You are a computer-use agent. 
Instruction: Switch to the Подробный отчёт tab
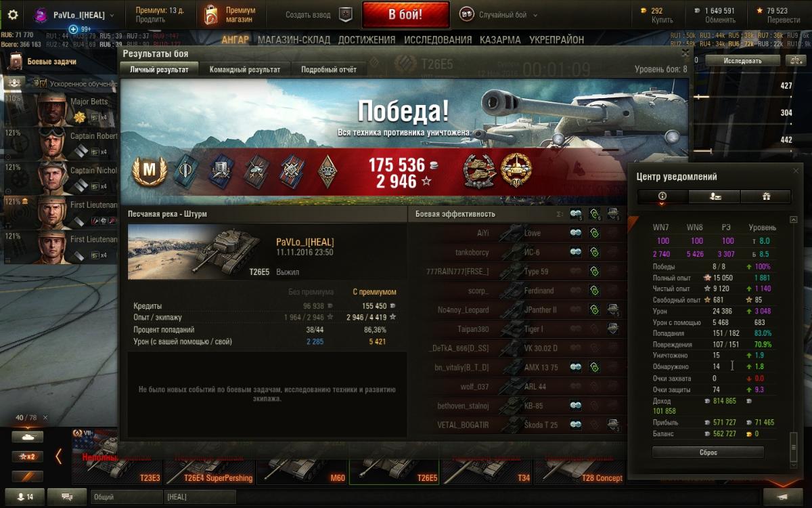pos(329,69)
